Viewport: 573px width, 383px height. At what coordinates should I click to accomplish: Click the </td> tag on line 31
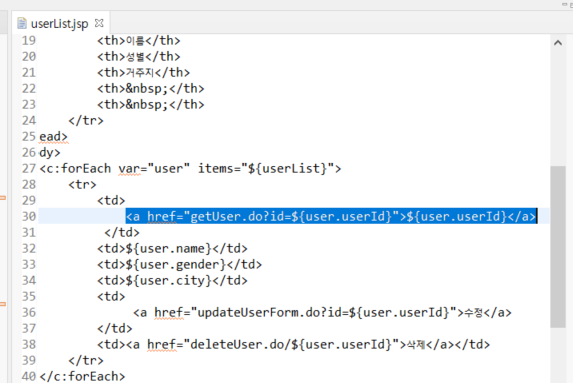click(122, 232)
